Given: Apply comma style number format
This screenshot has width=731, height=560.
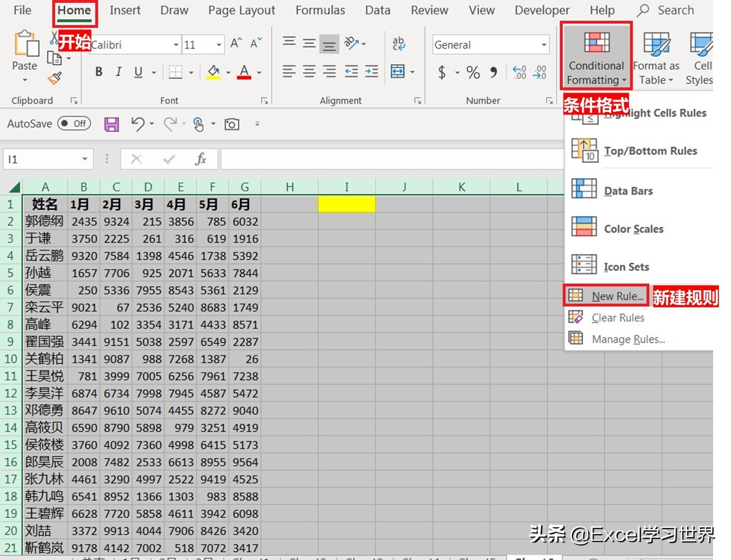Looking at the screenshot, I should [493, 73].
